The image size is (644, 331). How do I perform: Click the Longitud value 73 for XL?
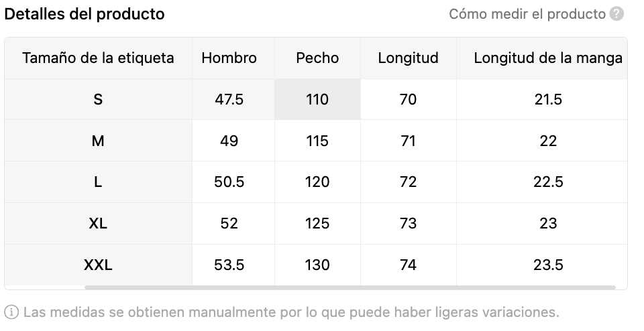pyautogui.click(x=409, y=223)
